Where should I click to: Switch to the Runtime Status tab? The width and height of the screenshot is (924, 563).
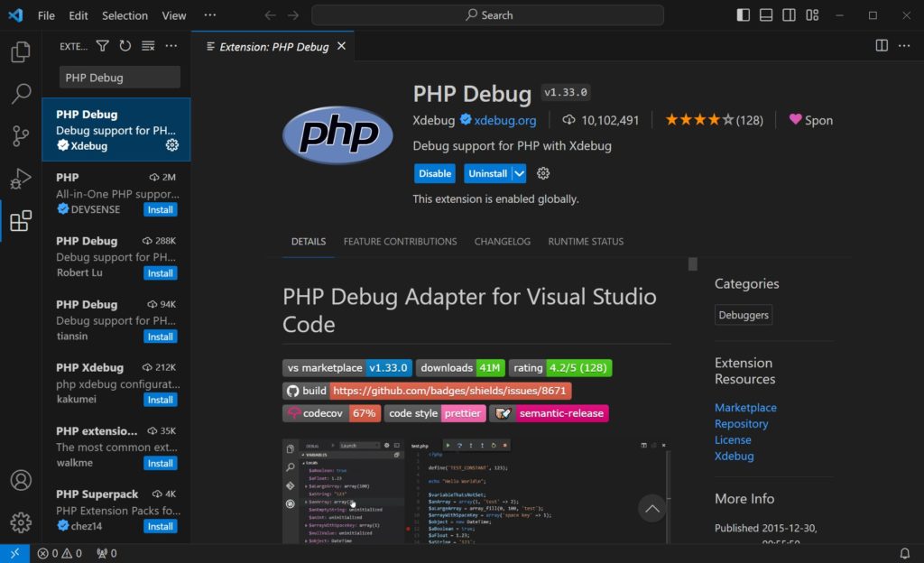click(586, 242)
